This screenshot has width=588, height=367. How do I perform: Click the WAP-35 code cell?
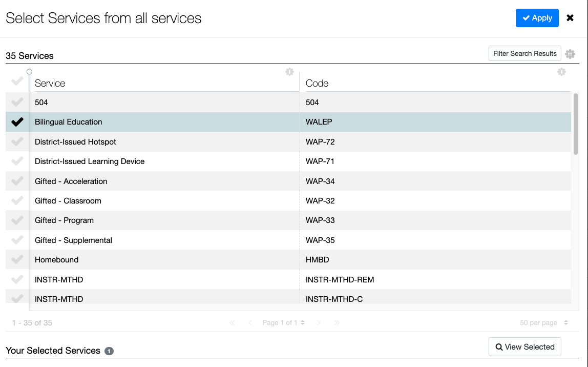point(320,240)
